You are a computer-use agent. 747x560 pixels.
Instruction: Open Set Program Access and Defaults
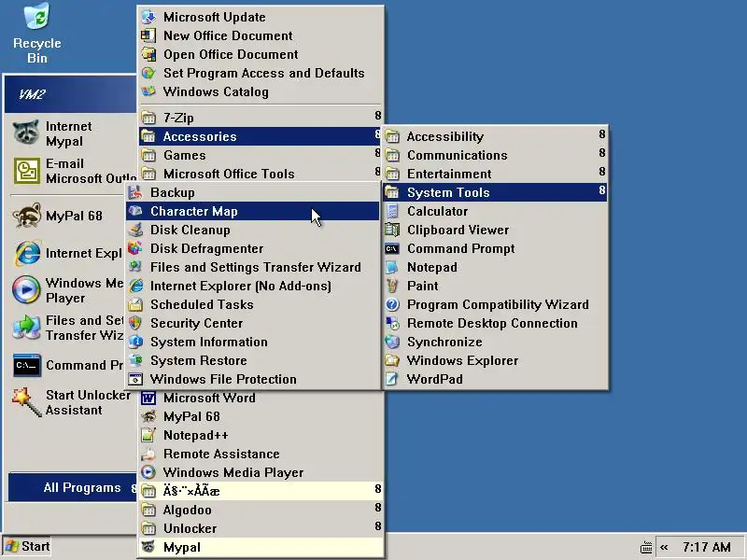[261, 73]
